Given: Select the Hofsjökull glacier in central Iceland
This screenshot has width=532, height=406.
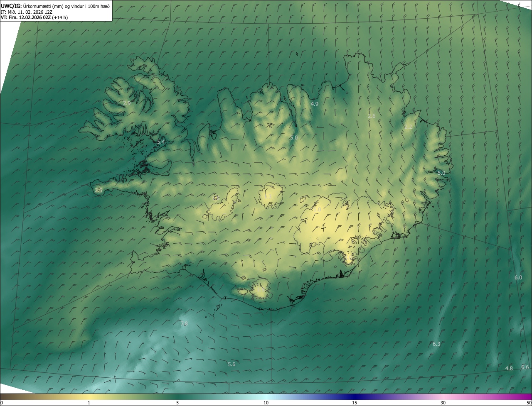Looking at the screenshot, I should pos(271,196).
